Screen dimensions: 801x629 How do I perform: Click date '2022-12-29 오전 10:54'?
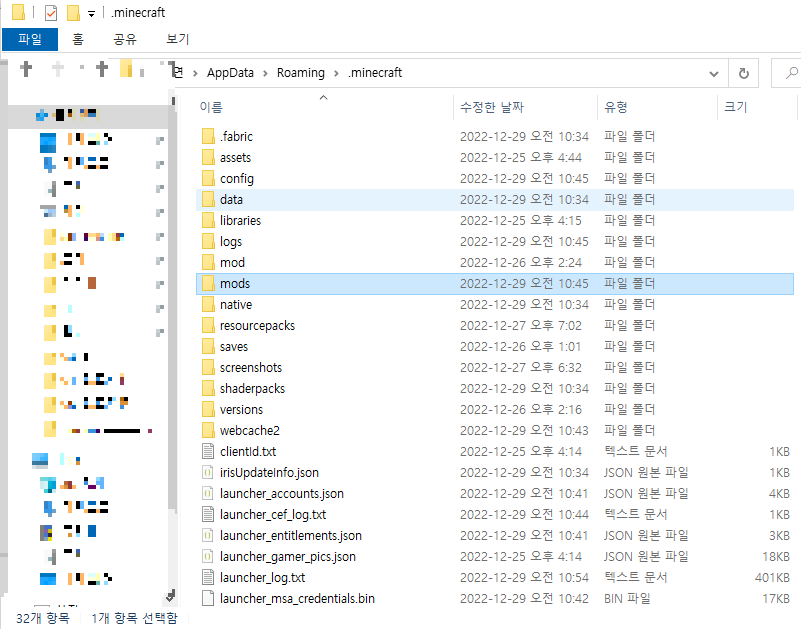click(x=524, y=577)
